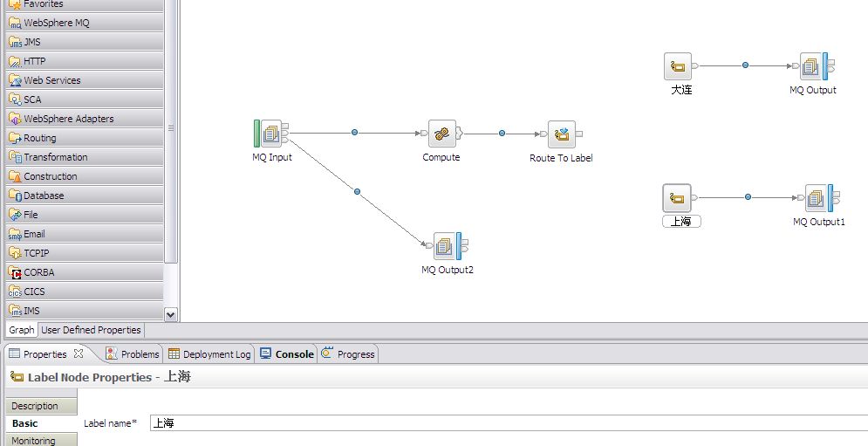Viewport: 868px width, 446px height.
Task: Select the Description properties section
Action: pos(42,406)
